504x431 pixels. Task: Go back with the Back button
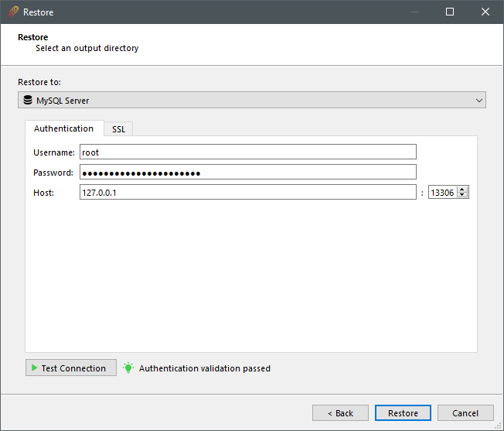point(340,413)
